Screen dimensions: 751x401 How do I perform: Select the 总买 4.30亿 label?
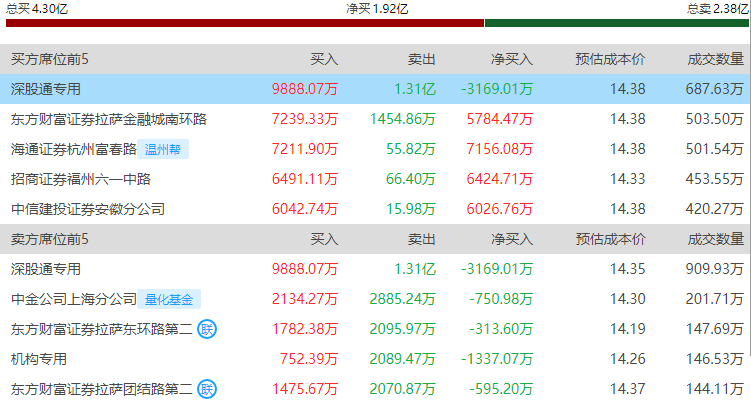(37, 9)
